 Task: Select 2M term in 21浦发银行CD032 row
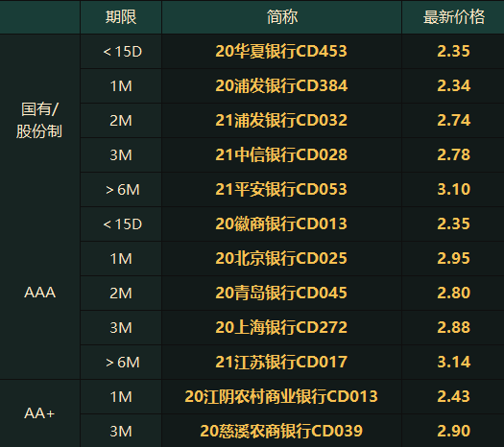click(x=121, y=121)
